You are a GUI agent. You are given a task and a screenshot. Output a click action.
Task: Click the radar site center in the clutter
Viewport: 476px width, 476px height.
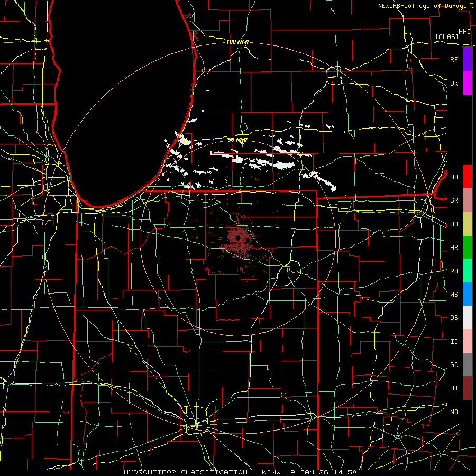238,238
